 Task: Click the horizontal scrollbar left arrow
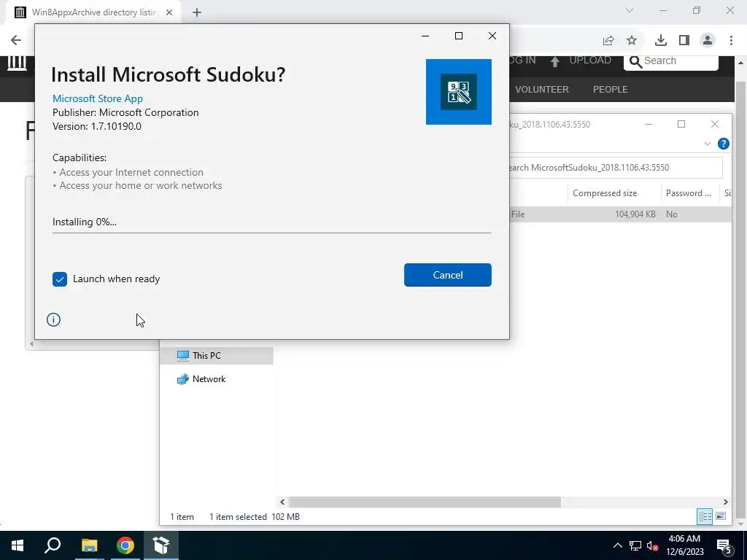(x=282, y=502)
